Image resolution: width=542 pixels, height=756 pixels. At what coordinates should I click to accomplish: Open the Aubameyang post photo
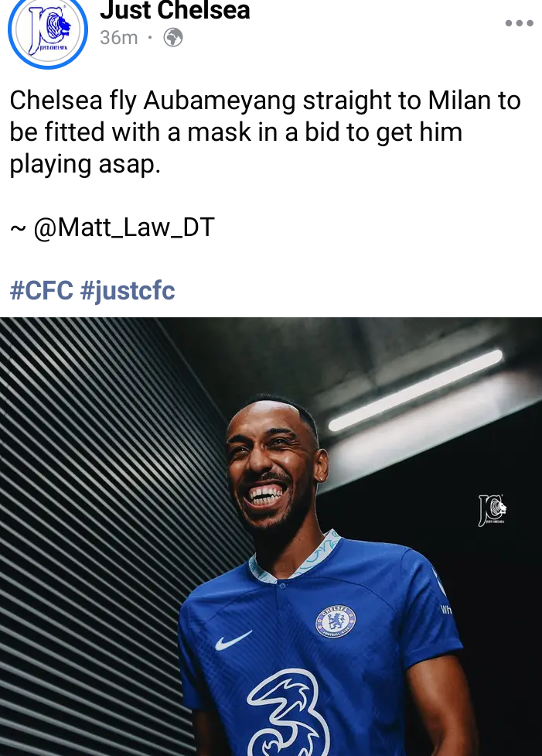pos(271,536)
